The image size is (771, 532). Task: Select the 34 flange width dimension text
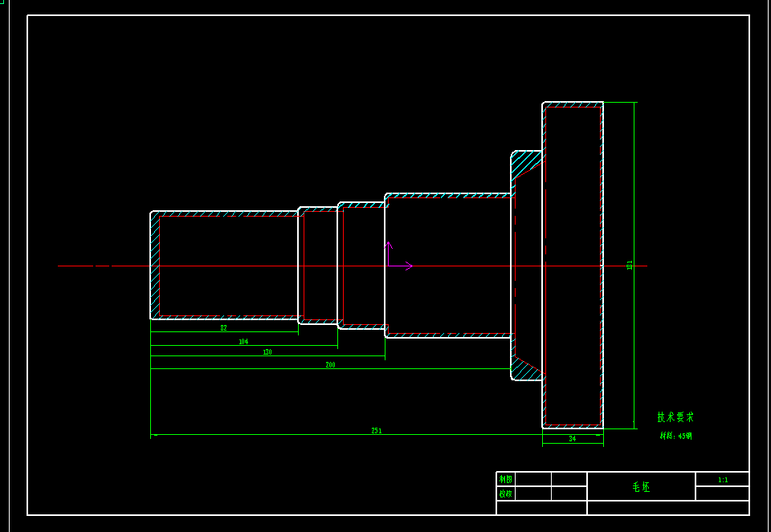[573, 439]
